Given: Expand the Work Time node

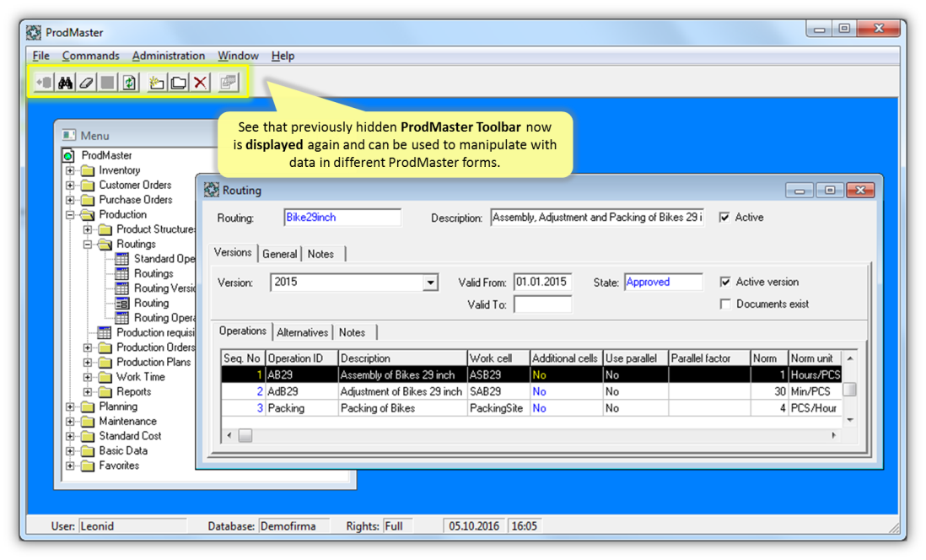Looking at the screenshot, I should [88, 377].
